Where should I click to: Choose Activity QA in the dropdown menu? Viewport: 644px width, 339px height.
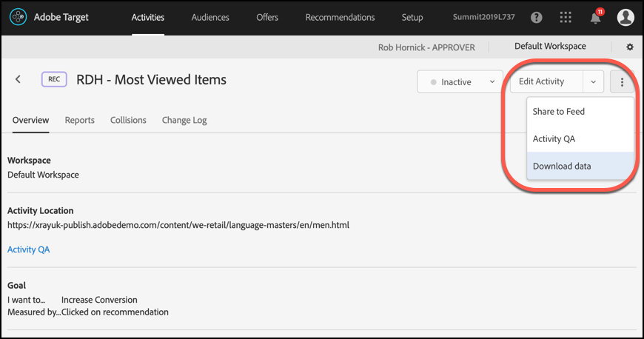click(x=554, y=139)
